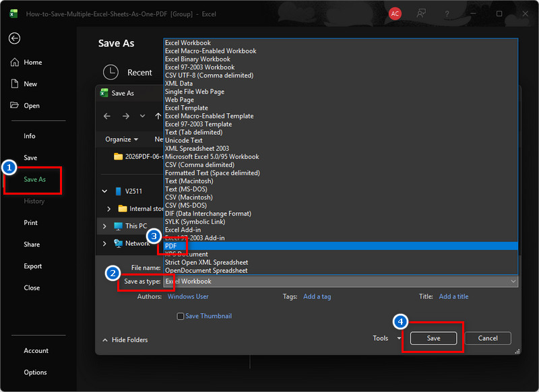Screen dimensions: 539x392
Task: Expand the Network tree node
Action: [104, 243]
